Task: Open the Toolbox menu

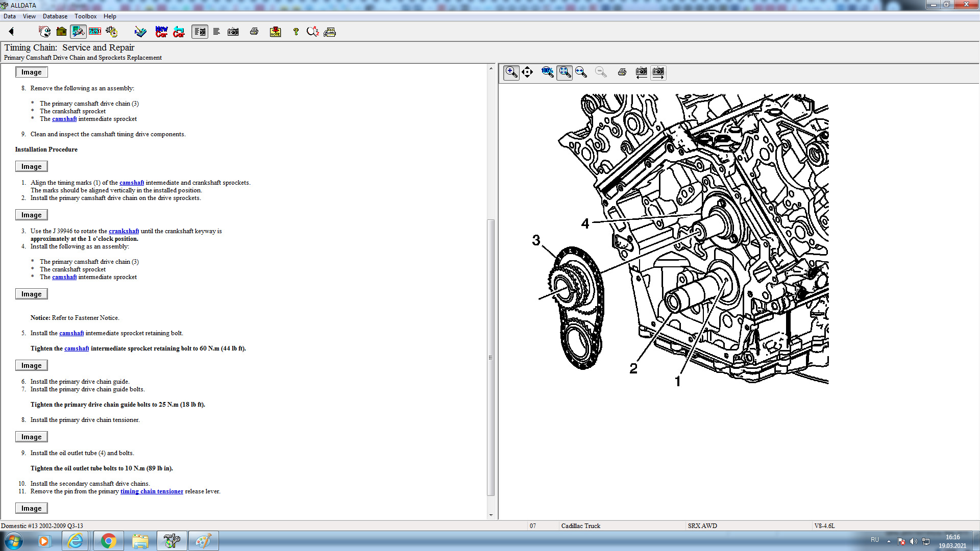Action: [85, 16]
